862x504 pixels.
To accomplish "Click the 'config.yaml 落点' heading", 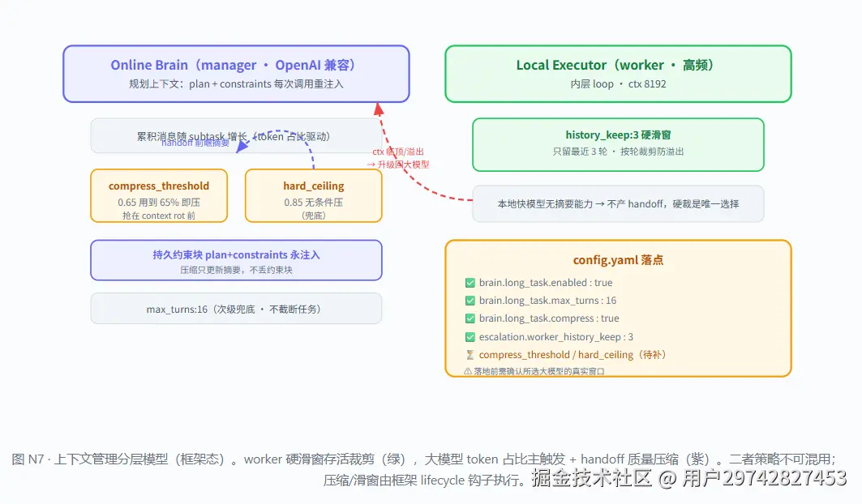I will click(619, 260).
